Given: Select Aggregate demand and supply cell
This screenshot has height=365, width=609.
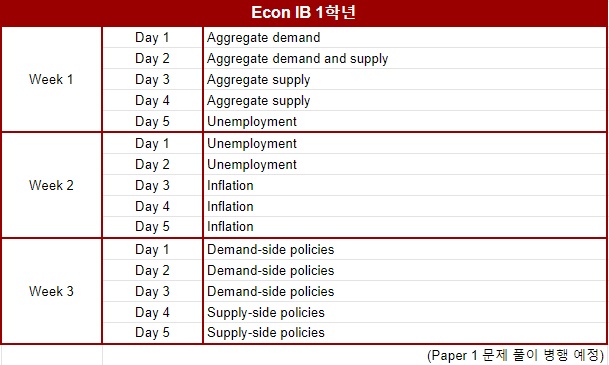Looking at the screenshot, I should (405, 59).
